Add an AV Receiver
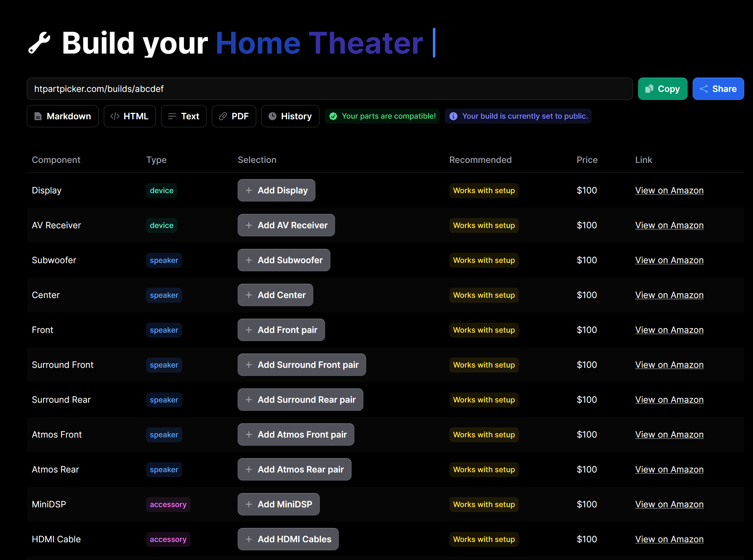Image resolution: width=753 pixels, height=560 pixels. click(286, 225)
